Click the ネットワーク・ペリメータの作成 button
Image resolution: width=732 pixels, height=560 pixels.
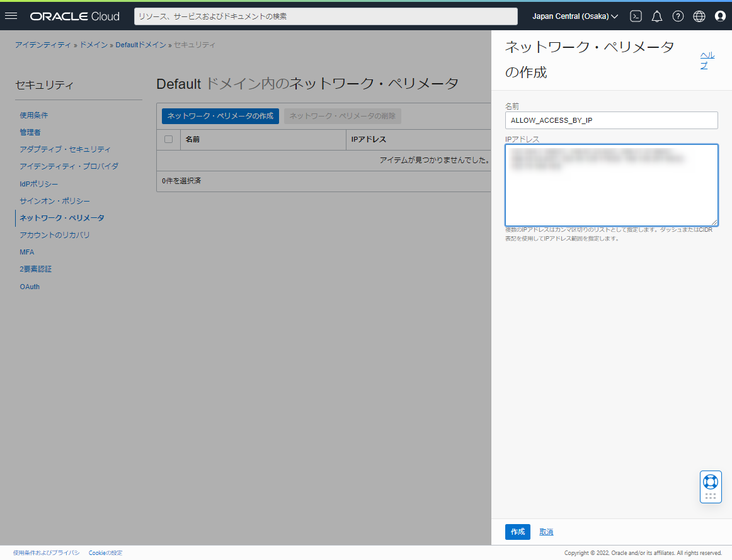coord(220,116)
